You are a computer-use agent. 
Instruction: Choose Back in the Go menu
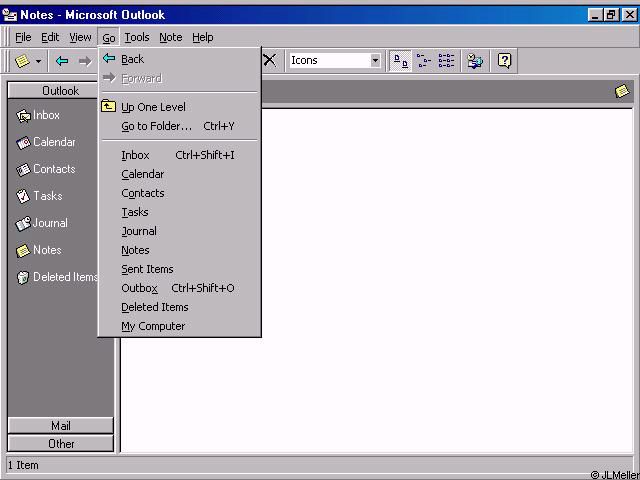(179, 59)
